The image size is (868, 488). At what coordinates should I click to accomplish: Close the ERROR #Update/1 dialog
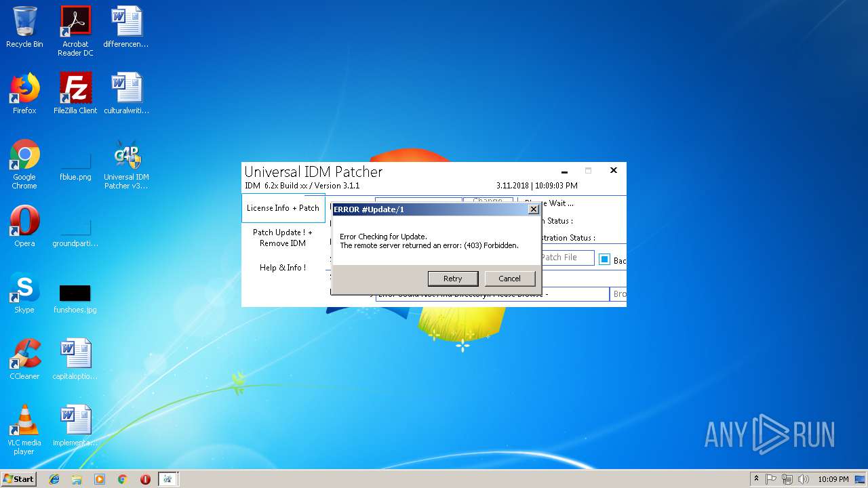coord(534,209)
